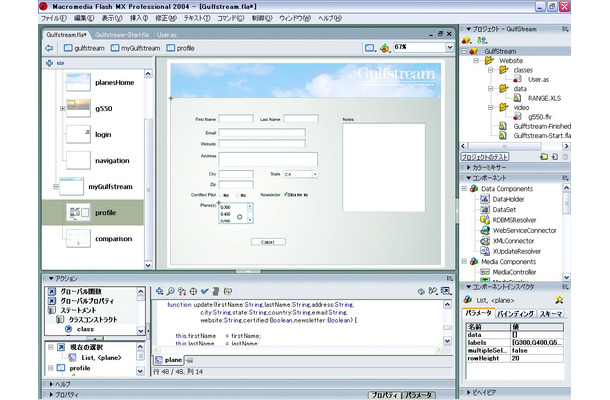This screenshot has width=610, height=400.
Task: Select second Certified Pilot radio button
Action: pos(238,195)
